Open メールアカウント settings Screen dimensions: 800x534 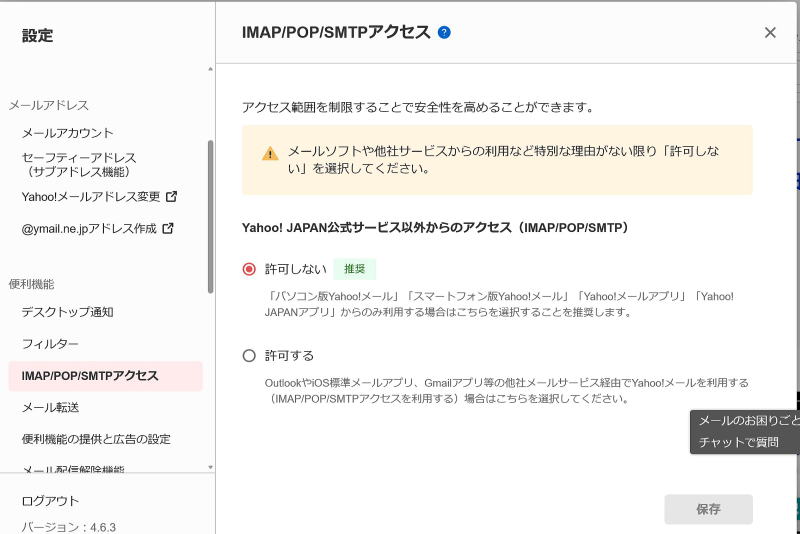coord(68,133)
